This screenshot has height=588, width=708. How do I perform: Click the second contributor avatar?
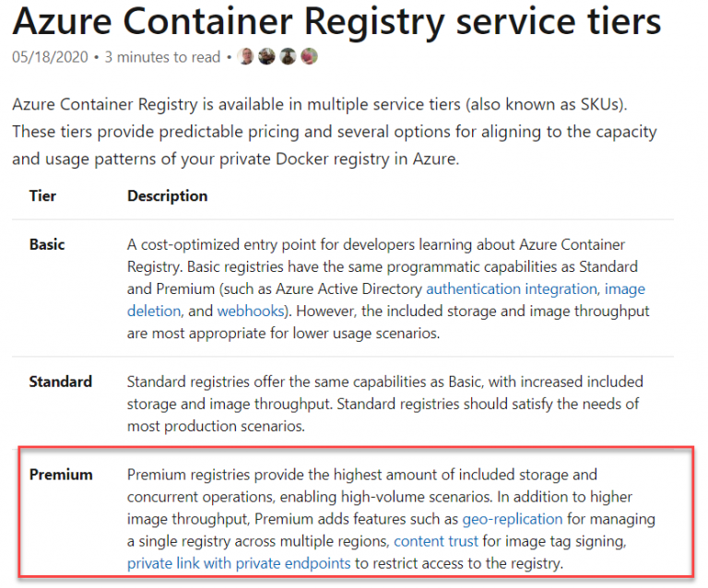(x=266, y=57)
